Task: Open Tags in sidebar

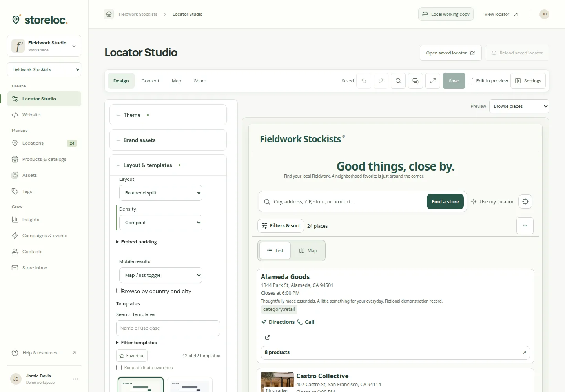Action: point(44,191)
